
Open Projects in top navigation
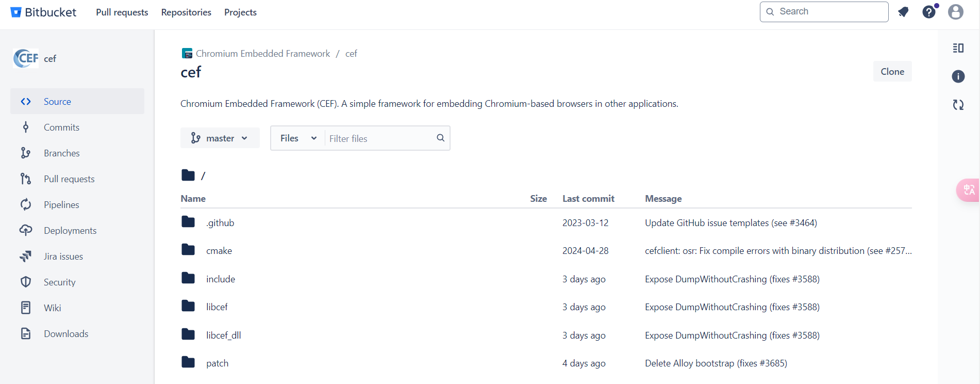[x=240, y=12]
